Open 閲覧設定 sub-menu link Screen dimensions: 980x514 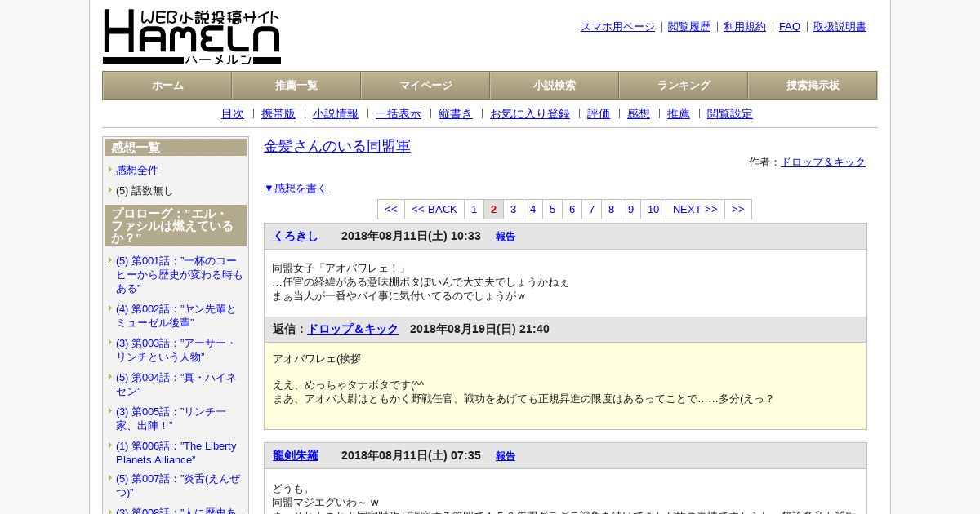point(730,113)
